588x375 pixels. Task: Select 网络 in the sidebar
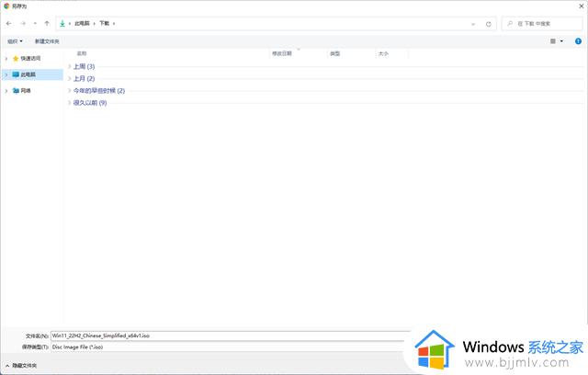coord(26,91)
